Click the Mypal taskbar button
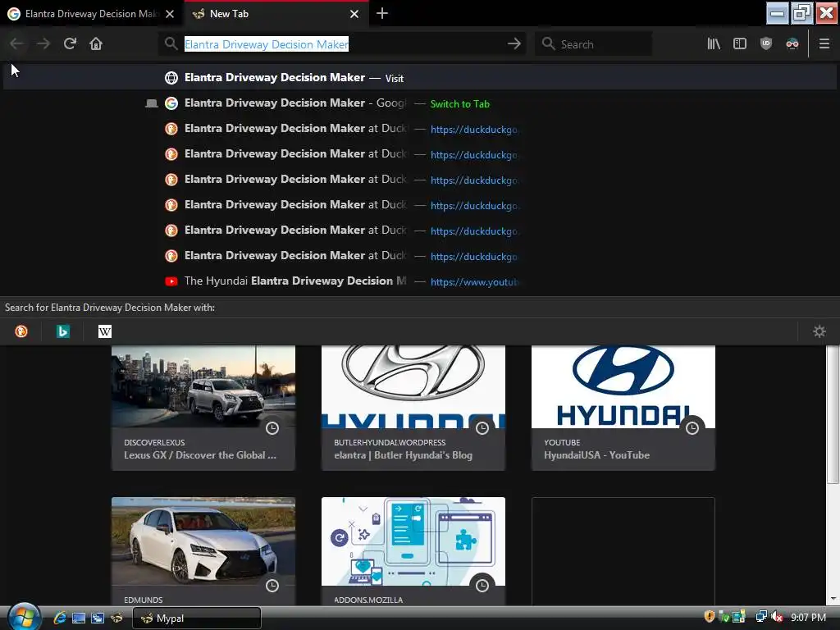 click(x=197, y=619)
